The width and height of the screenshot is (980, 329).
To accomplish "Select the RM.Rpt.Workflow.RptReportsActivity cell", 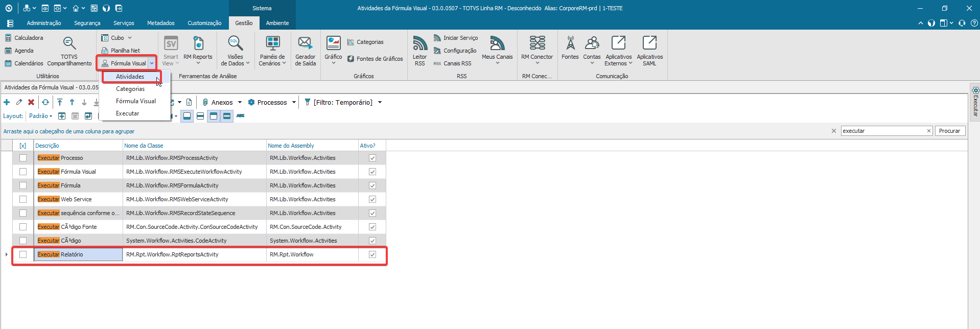I will tap(195, 254).
